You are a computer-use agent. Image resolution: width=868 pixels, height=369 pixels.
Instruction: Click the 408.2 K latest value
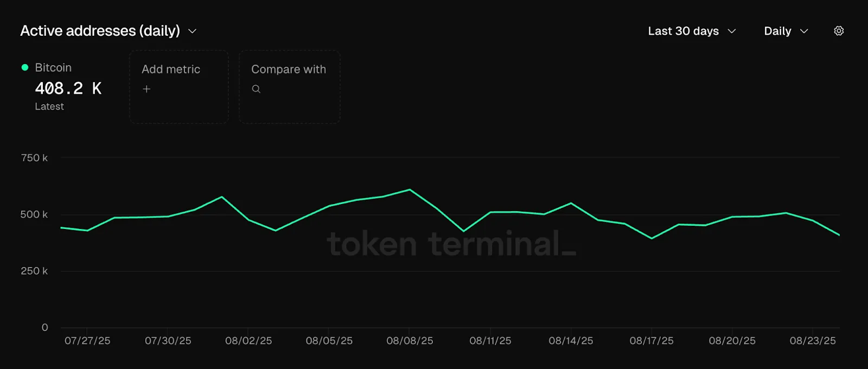[68, 88]
